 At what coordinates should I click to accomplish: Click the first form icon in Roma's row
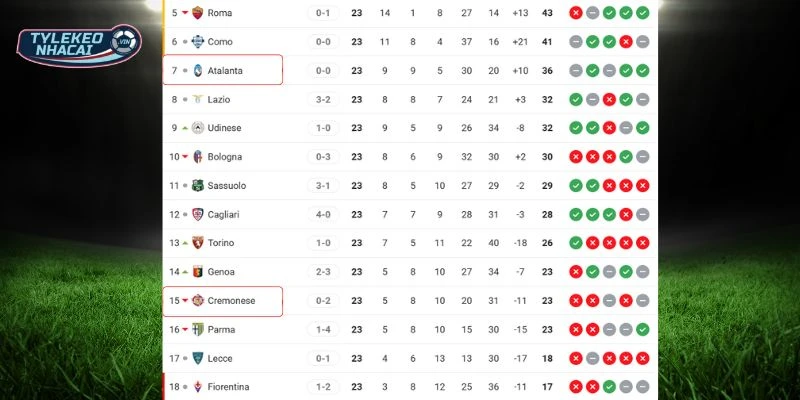577,13
